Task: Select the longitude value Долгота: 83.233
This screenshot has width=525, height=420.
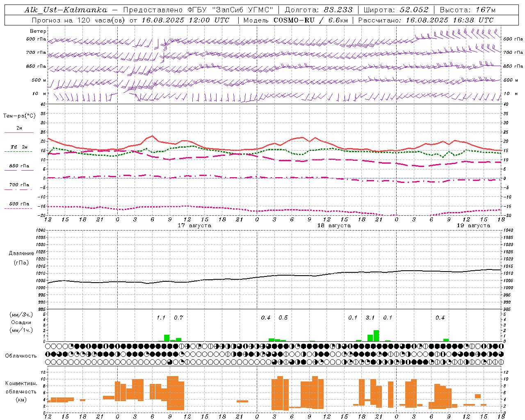Action: click(319, 10)
